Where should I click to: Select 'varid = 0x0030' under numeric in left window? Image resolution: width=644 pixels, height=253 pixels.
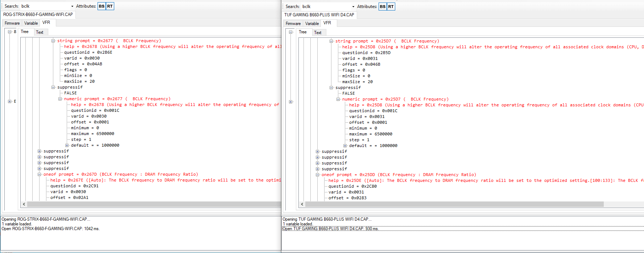(89, 116)
